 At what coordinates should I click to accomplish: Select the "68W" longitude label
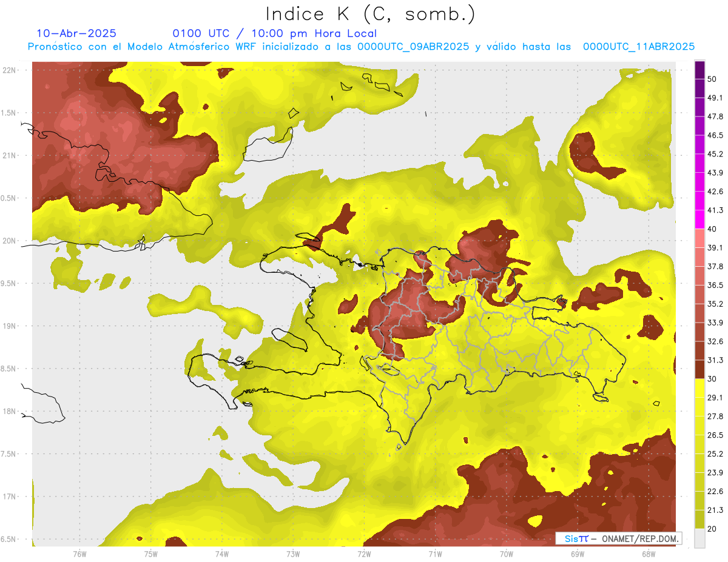(x=649, y=554)
